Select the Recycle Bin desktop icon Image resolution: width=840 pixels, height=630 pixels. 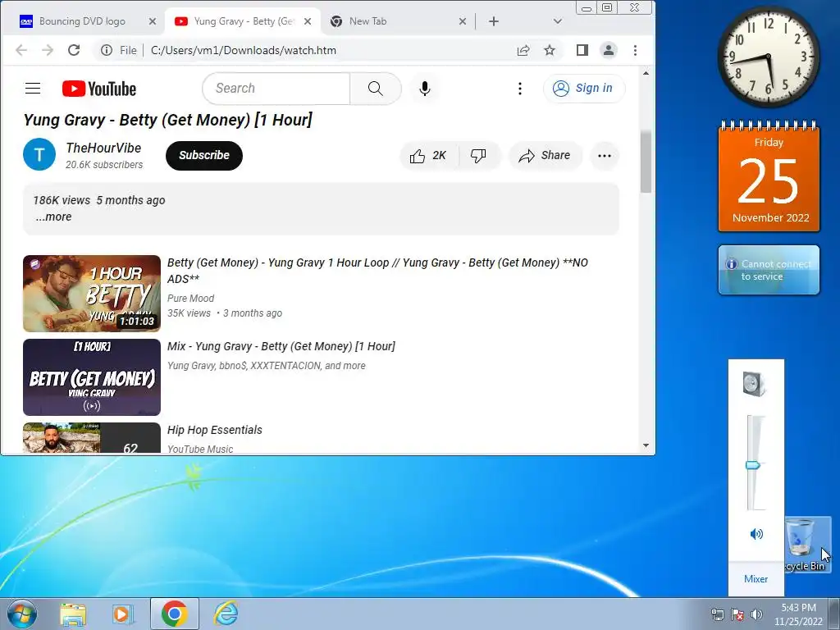[808, 545]
